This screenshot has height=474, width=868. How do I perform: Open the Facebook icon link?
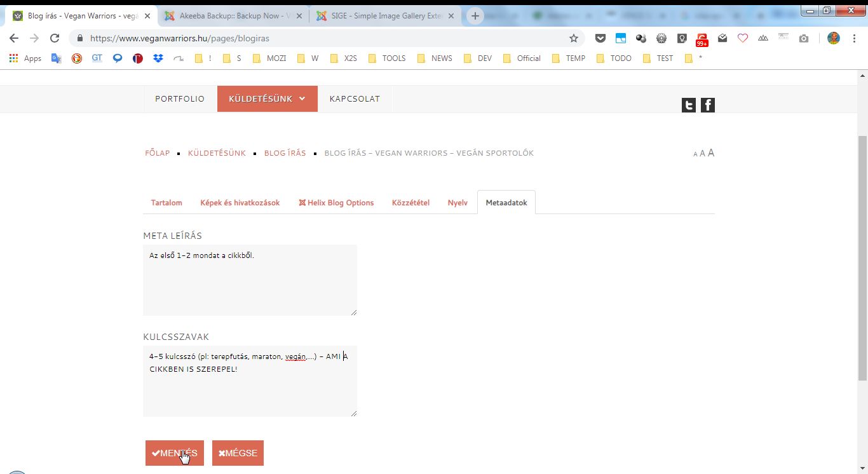707,105
